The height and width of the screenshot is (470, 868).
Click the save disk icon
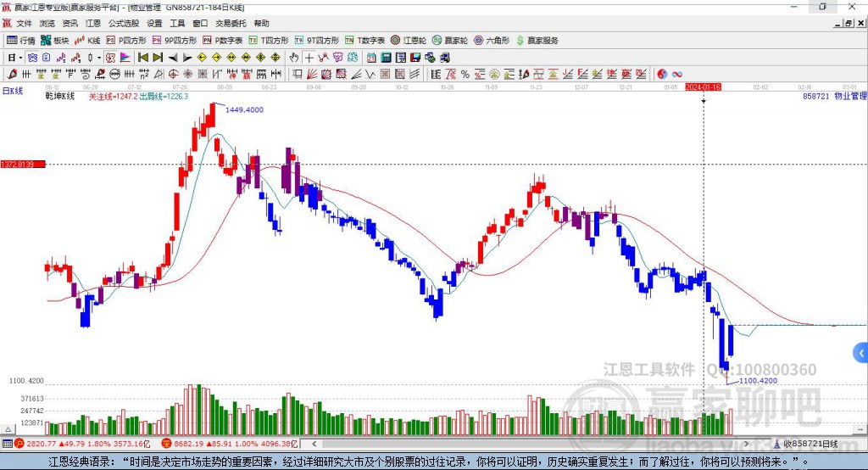tap(415, 58)
